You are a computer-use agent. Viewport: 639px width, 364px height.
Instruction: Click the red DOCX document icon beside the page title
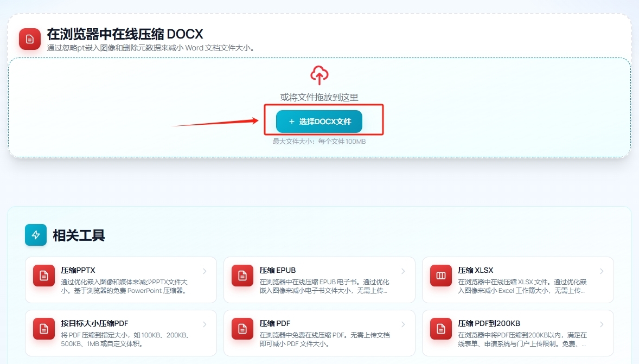click(30, 39)
